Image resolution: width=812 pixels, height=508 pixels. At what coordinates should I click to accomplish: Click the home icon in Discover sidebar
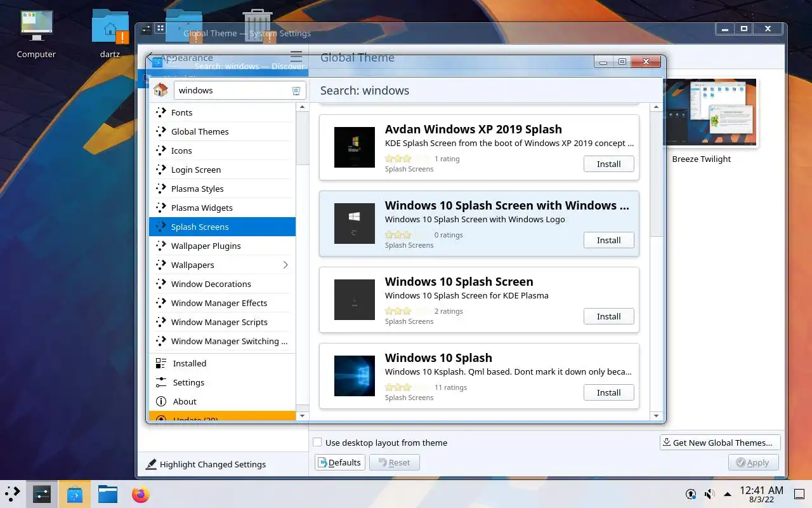160,90
